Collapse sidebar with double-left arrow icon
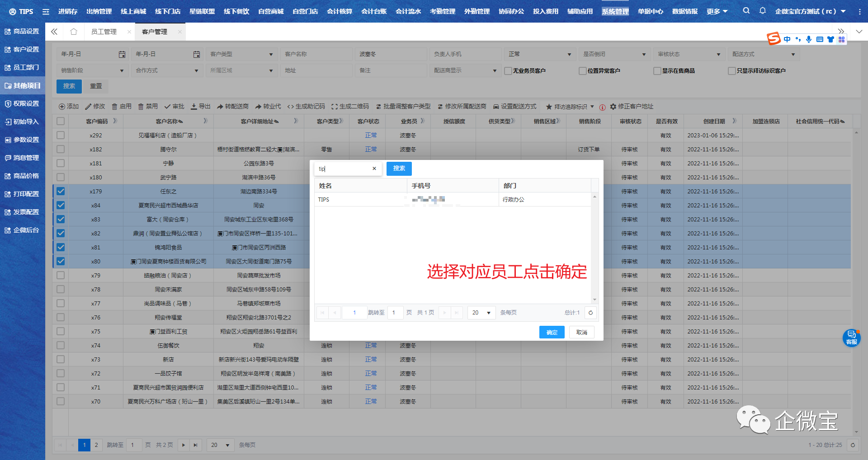This screenshot has height=460, width=868. click(54, 32)
